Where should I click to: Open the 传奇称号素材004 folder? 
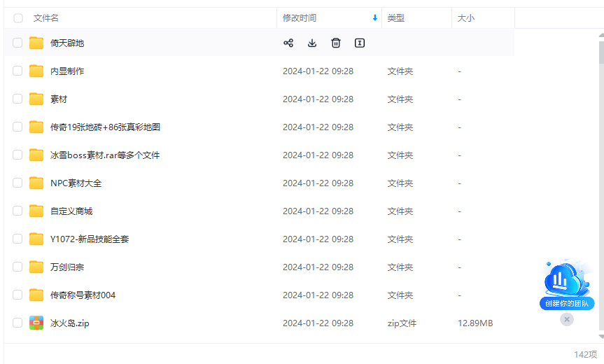coord(83,295)
